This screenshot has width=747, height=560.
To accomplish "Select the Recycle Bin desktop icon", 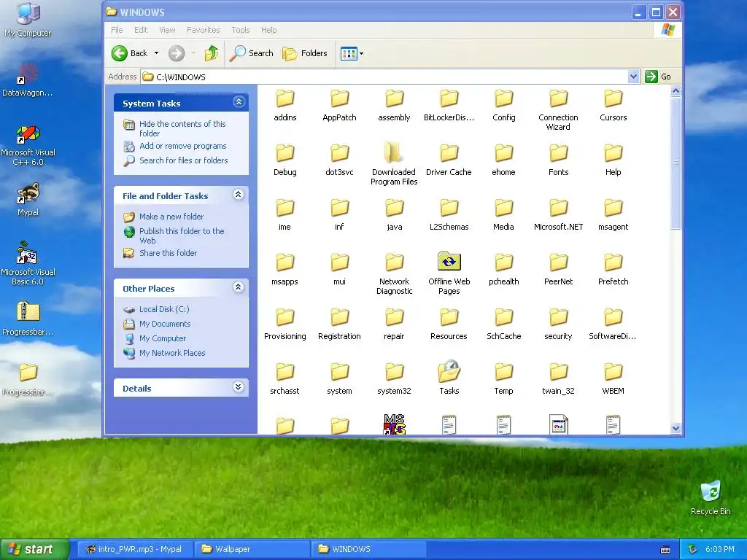I will point(711,498).
